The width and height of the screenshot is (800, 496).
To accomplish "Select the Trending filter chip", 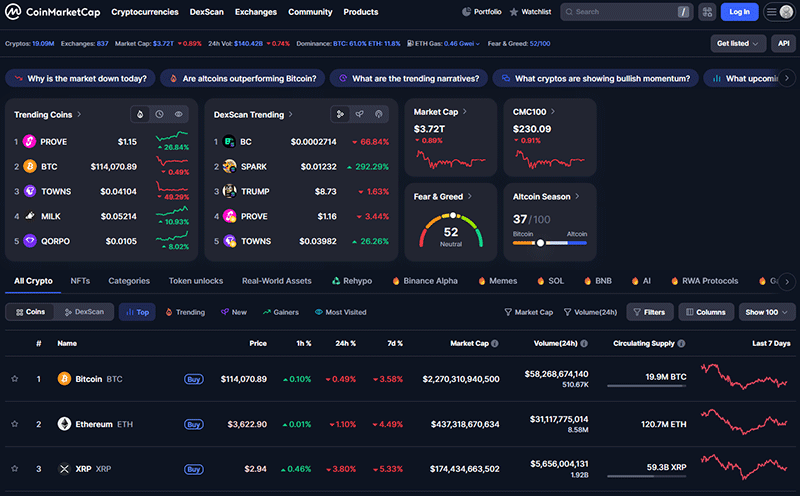I will point(185,312).
